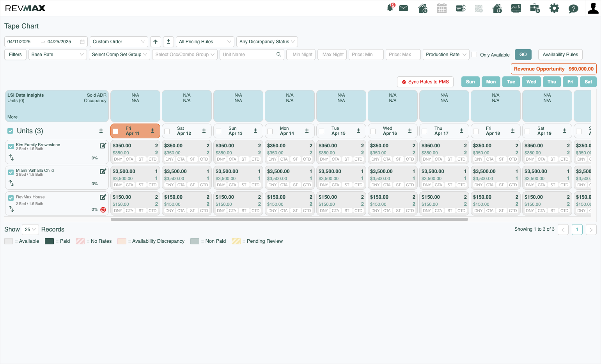601x364 pixels.
Task: Open the Any Discrepancy Status dropdown
Action: point(267,42)
